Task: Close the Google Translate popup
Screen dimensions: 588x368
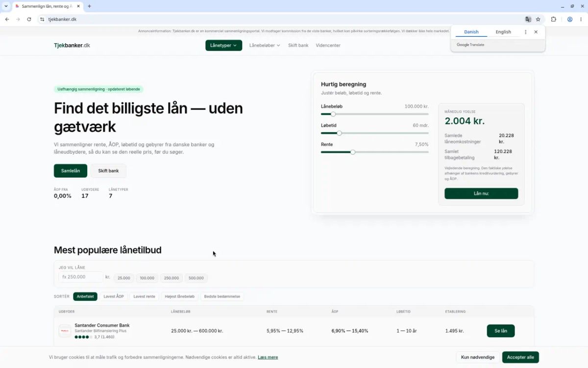Action: [x=536, y=32]
